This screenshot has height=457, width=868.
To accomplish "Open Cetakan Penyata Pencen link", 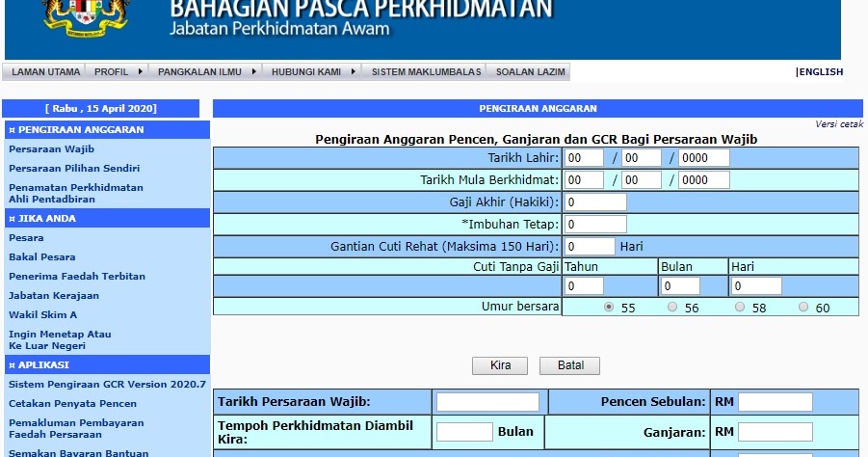I will [x=72, y=404].
